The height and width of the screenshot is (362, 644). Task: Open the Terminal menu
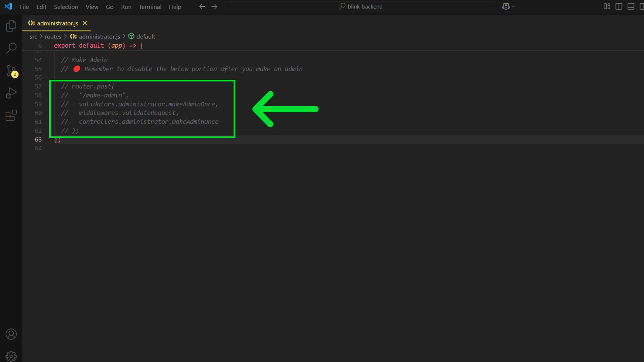[150, 7]
